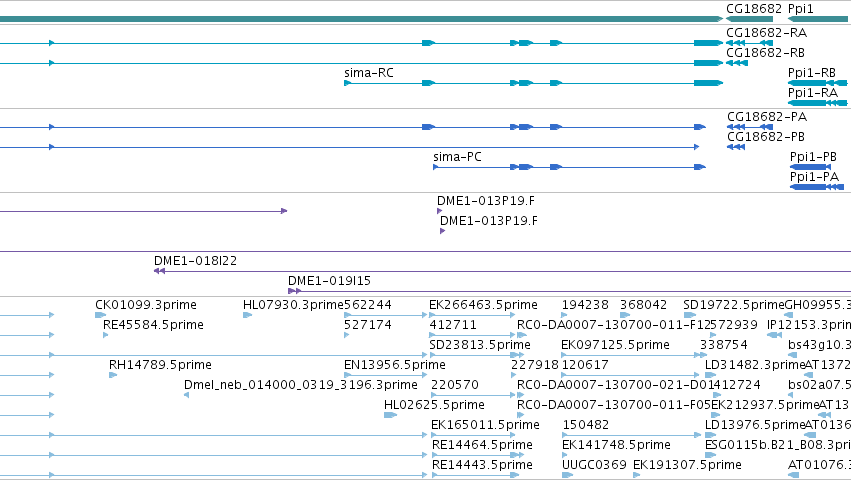Open the EK165011.5prime EST label
Viewport: 851px width, 480px height.
pos(485,425)
